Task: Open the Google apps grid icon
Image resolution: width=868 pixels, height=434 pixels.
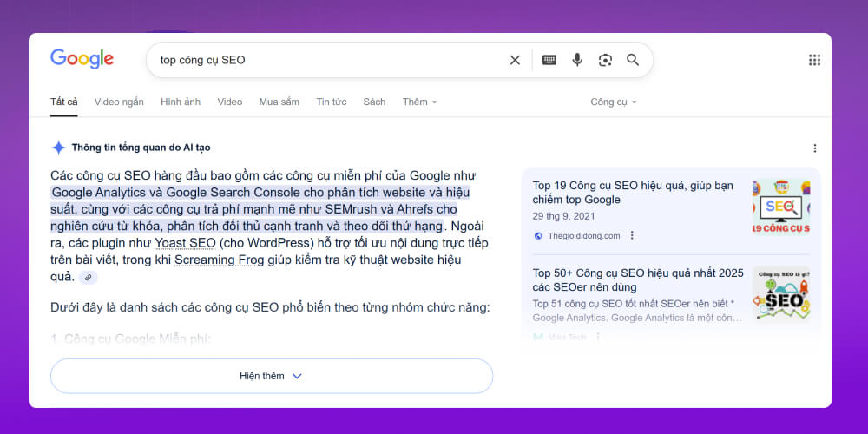Action: (x=814, y=60)
